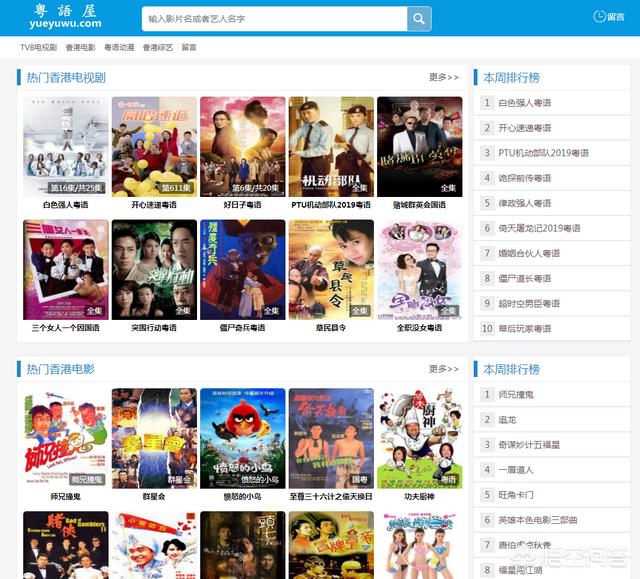Open the 留言 item in navigation bar
Viewport: 640px width, 579px height.
tap(189, 47)
